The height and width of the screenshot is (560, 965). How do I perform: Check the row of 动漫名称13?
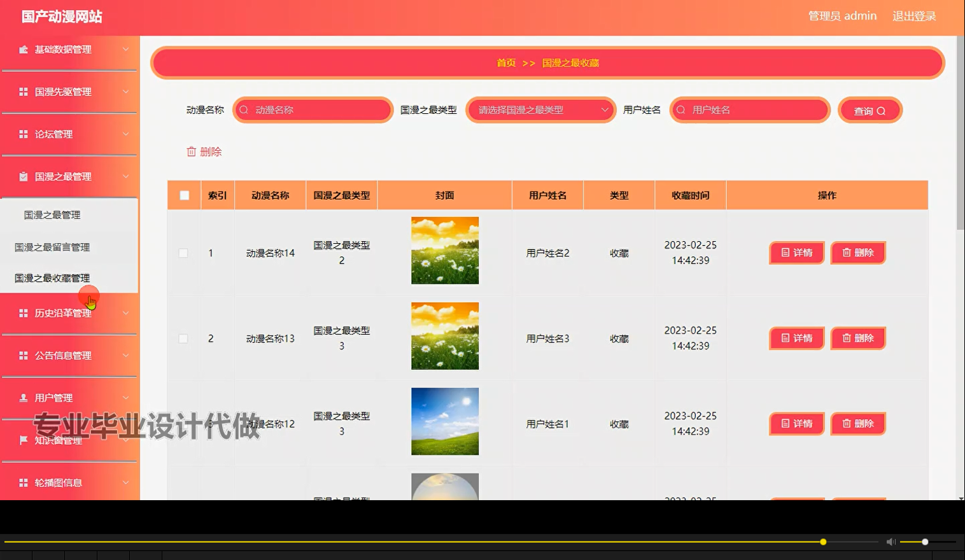[x=183, y=339]
